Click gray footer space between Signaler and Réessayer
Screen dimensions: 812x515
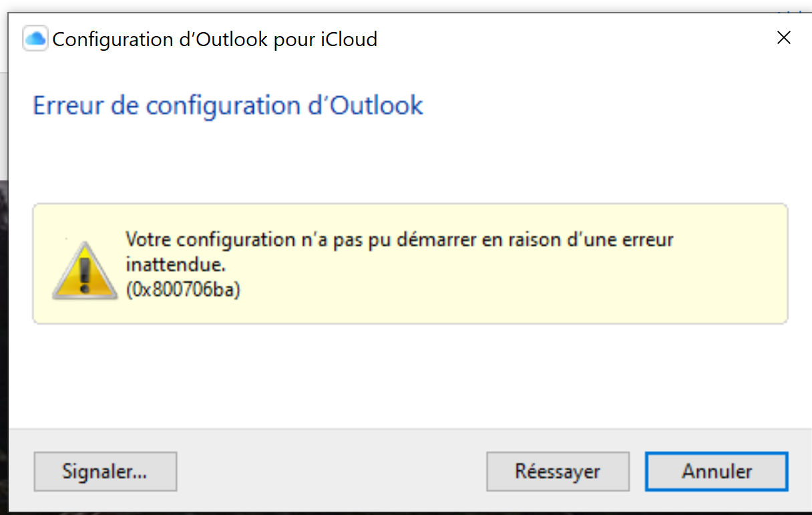(x=331, y=472)
